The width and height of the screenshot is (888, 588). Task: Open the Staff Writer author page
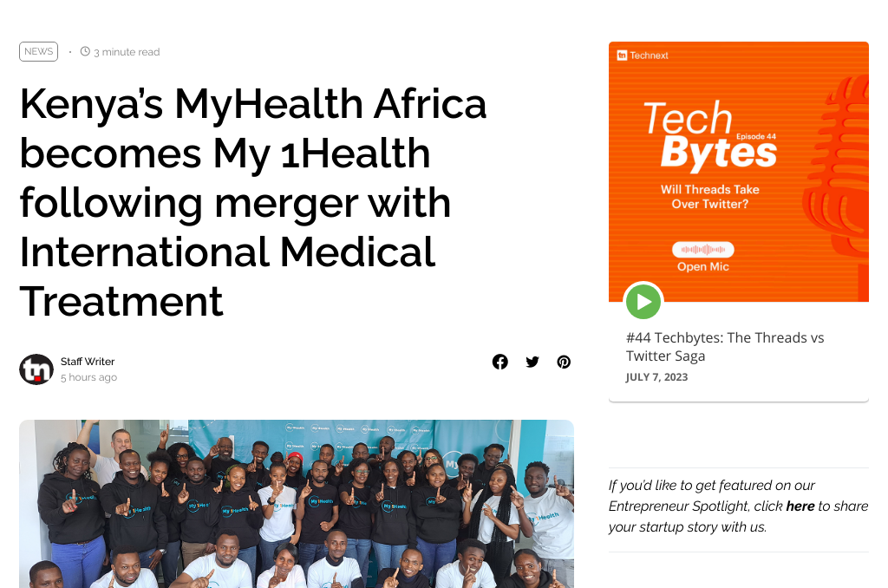tap(88, 362)
